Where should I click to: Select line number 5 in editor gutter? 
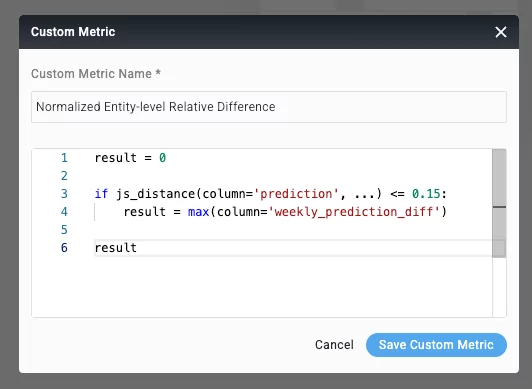[x=64, y=230]
